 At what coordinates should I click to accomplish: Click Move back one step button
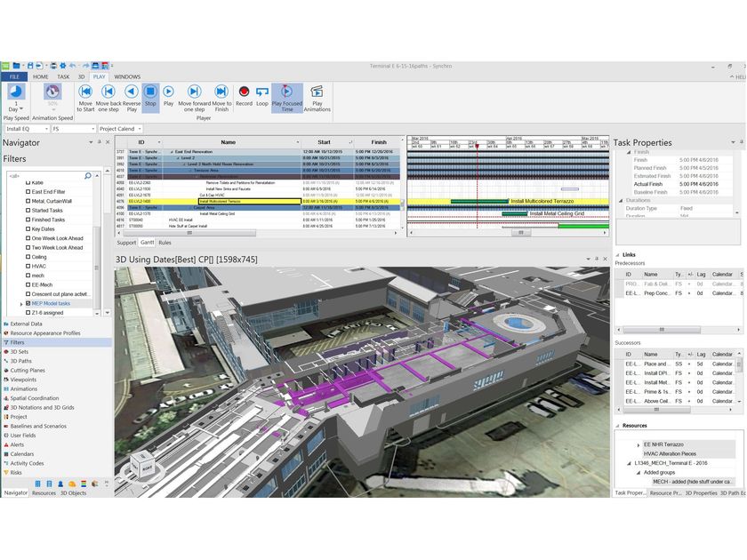pyautogui.click(x=108, y=98)
